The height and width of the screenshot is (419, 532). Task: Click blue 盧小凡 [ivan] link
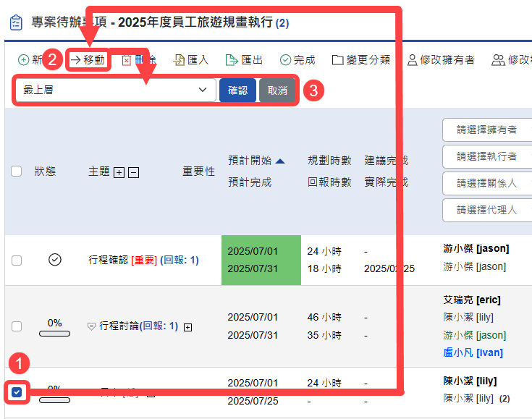tap(473, 353)
